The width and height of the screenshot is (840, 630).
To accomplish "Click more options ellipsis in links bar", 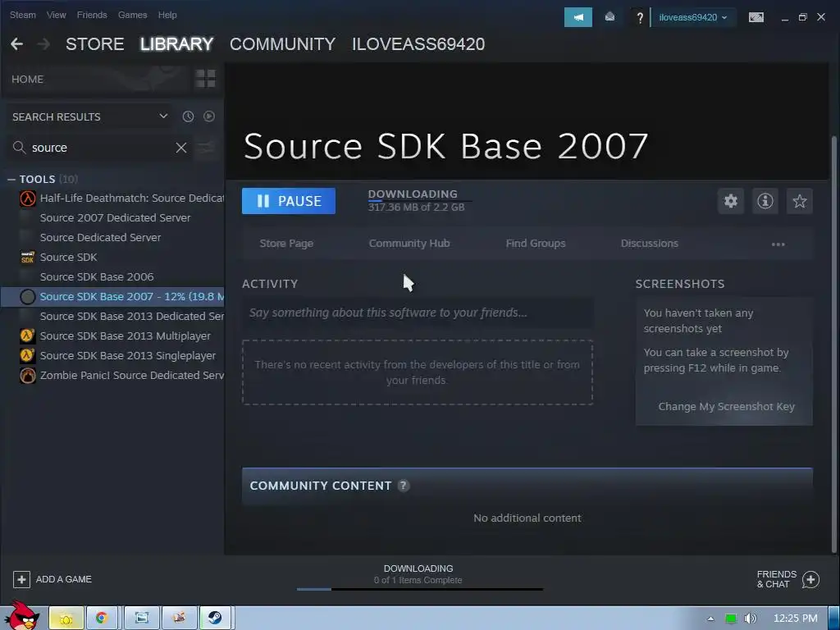I will pos(778,244).
